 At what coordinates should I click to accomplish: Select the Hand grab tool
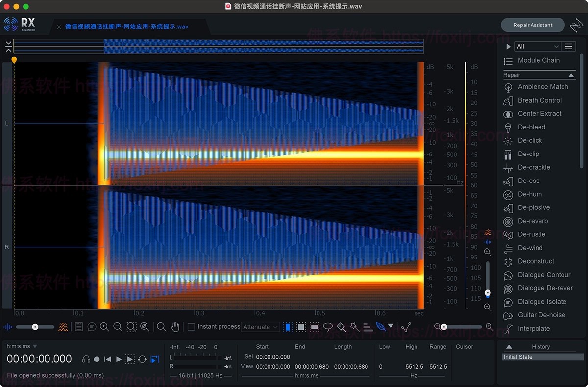pos(175,326)
